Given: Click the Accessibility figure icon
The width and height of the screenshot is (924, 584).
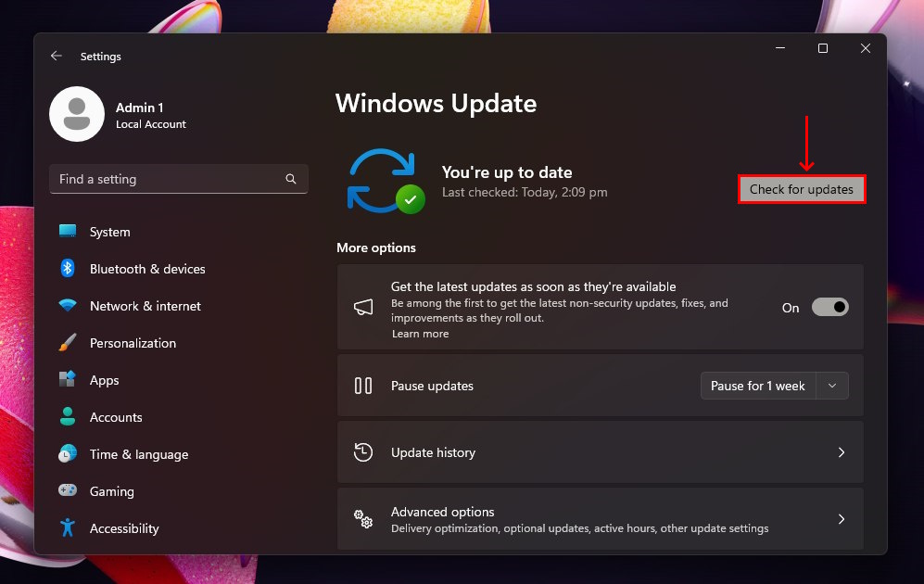Looking at the screenshot, I should tap(68, 527).
